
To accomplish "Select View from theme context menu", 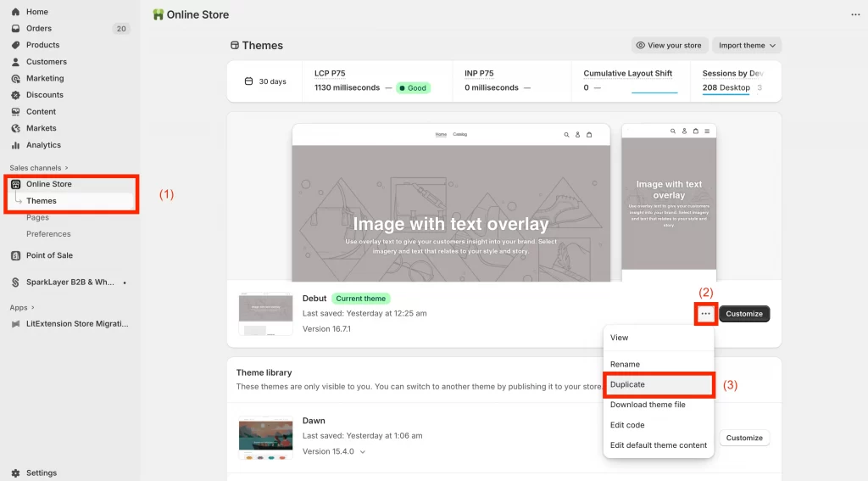I will 659,338.
